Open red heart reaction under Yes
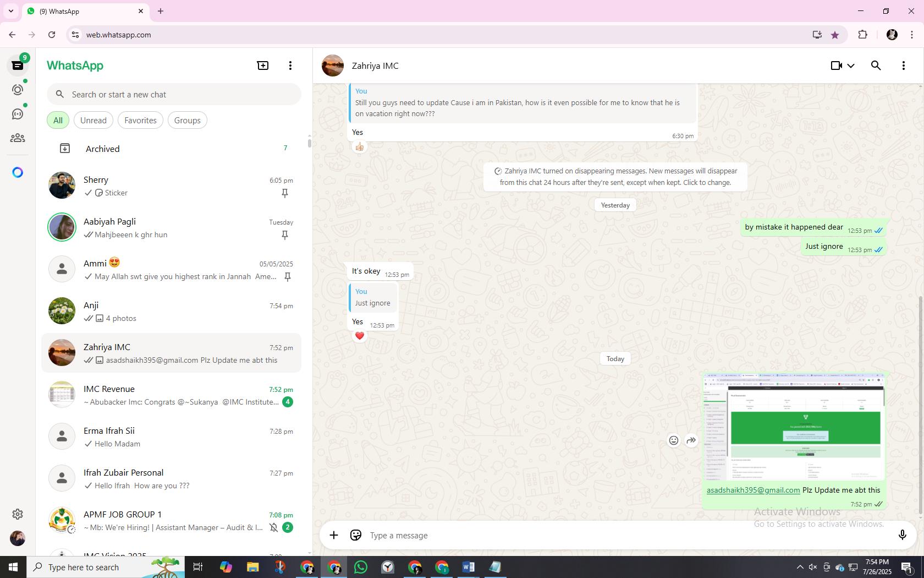 360,336
